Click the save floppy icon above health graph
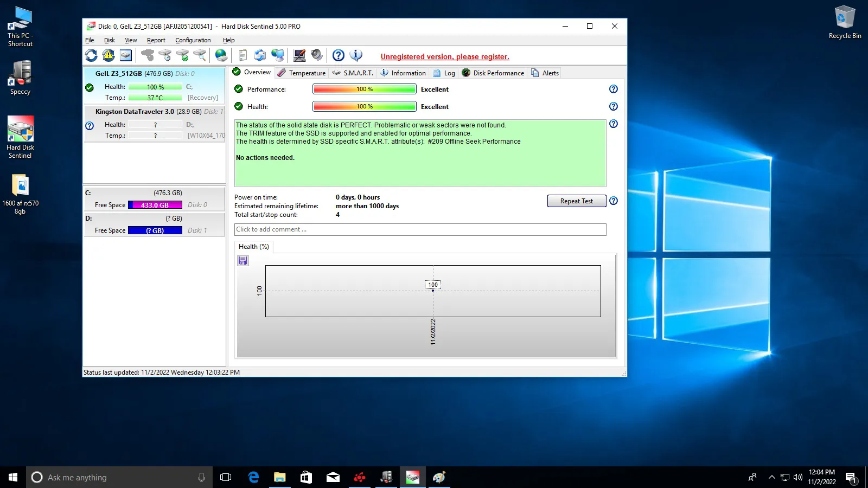 [x=243, y=261]
